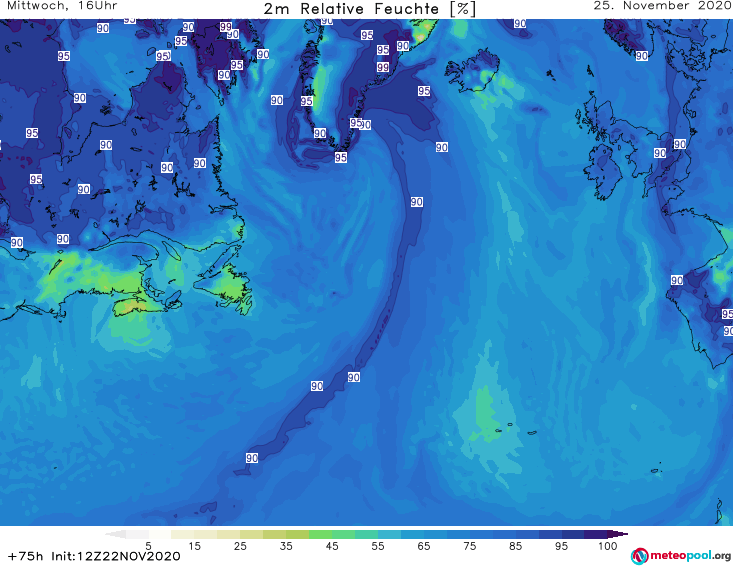Click the legend value '15'
The image size is (733, 566).
194,546
